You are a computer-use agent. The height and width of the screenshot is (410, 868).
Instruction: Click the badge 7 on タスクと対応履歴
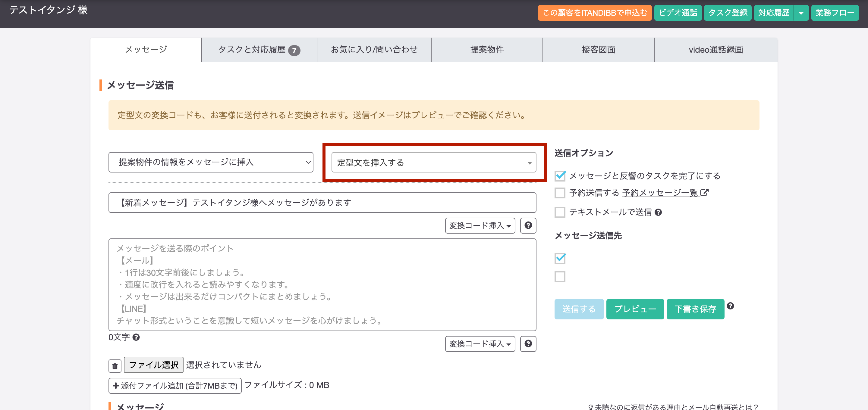coord(294,50)
